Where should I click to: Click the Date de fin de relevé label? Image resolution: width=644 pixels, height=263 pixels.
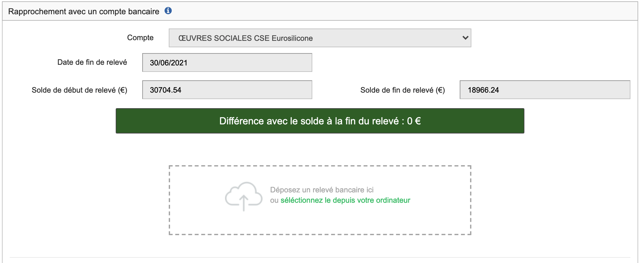pos(92,62)
